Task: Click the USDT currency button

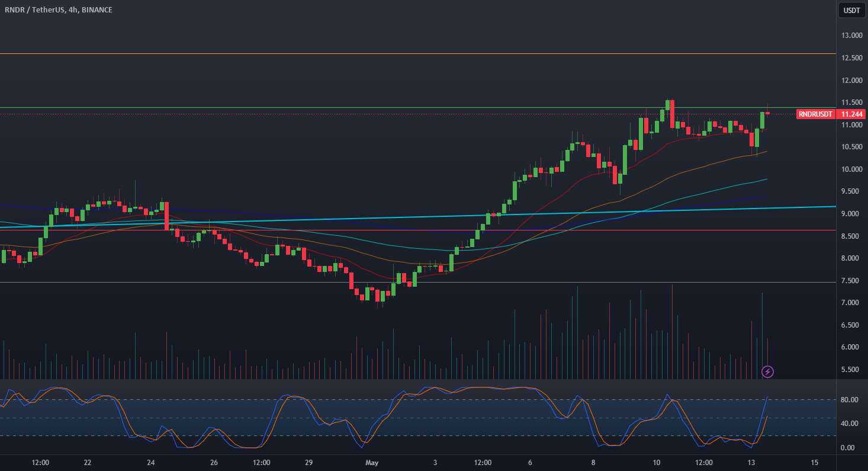Action: tap(853, 10)
